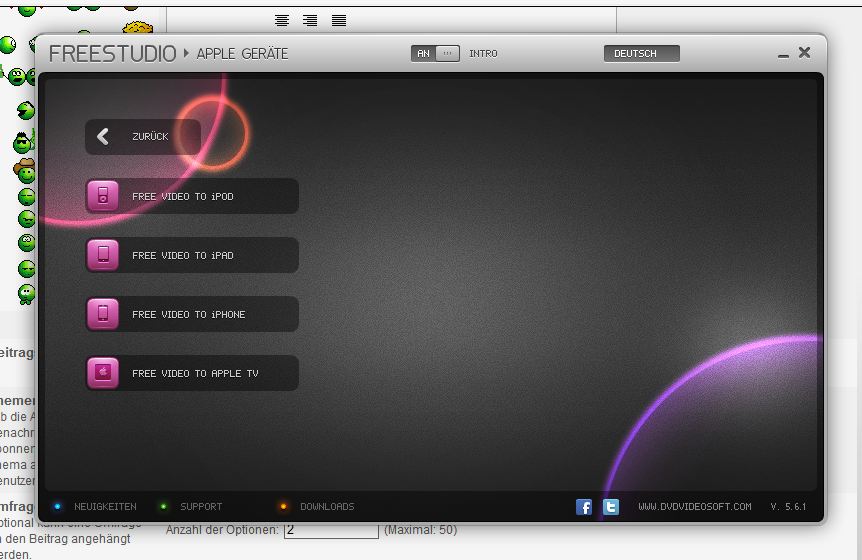862x560 pixels.
Task: Click the Zurück back arrow
Action: (x=103, y=136)
